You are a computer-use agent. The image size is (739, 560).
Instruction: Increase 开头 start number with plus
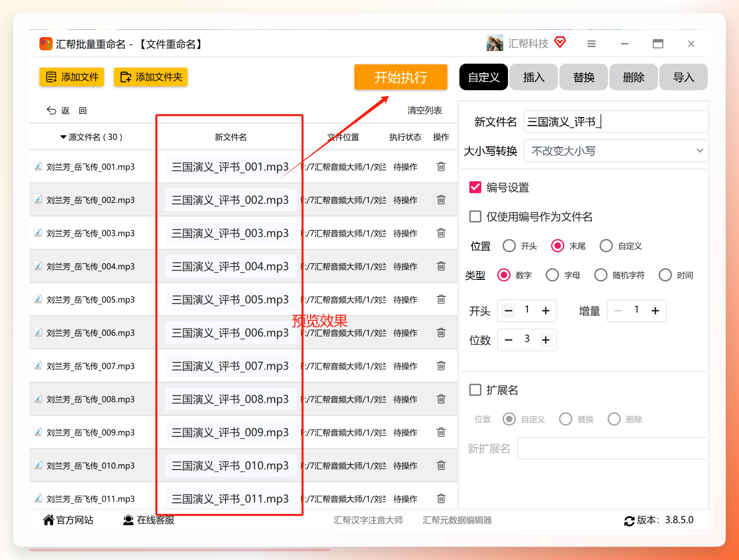tap(546, 311)
